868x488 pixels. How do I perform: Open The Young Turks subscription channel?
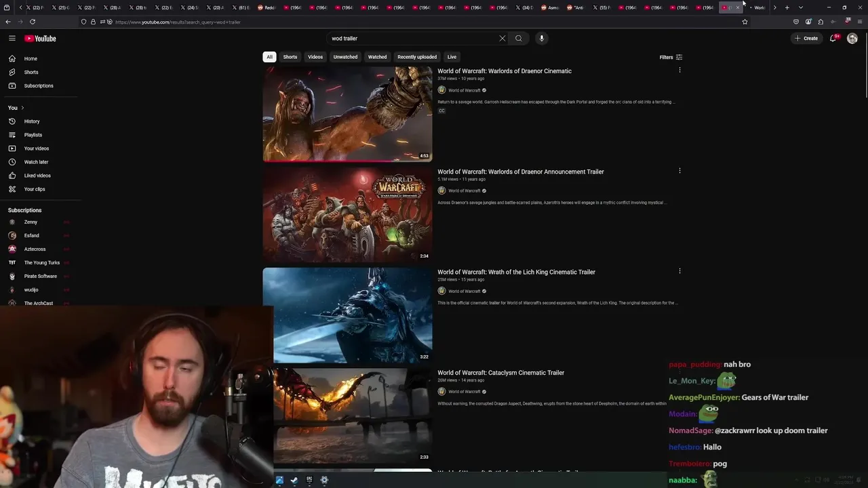click(x=39, y=263)
